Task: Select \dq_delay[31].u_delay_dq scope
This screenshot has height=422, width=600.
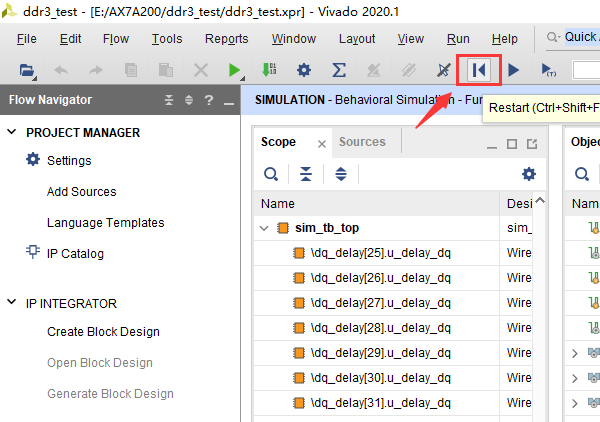Action: point(380,403)
